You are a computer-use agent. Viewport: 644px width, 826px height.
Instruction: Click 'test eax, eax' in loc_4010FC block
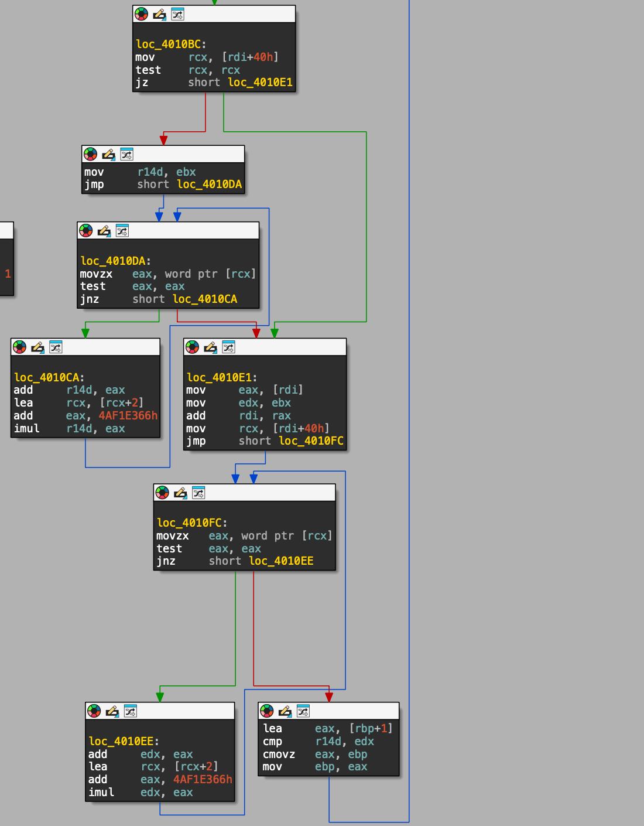209,549
